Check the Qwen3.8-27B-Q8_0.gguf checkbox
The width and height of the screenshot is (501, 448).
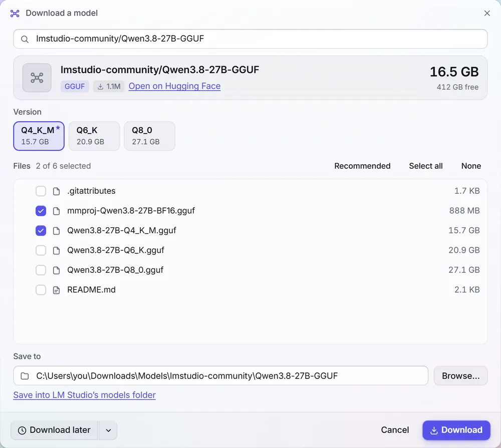click(41, 270)
